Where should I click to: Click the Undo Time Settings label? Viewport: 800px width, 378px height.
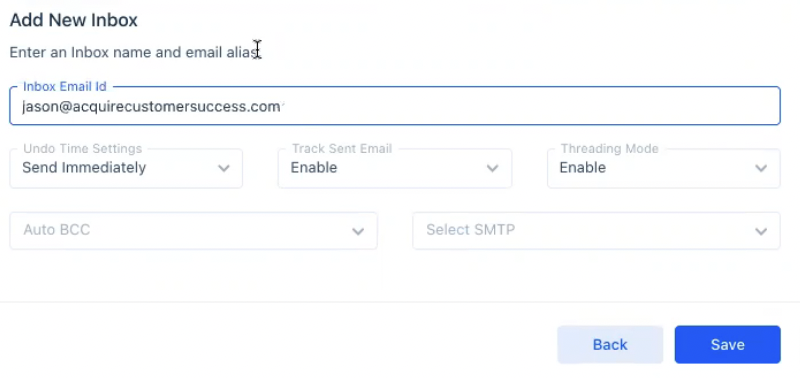point(83,149)
